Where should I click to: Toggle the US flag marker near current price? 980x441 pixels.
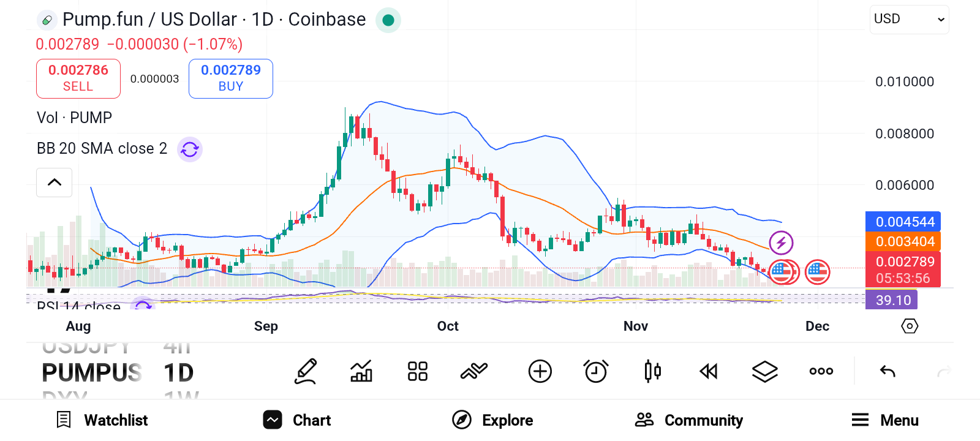click(818, 272)
